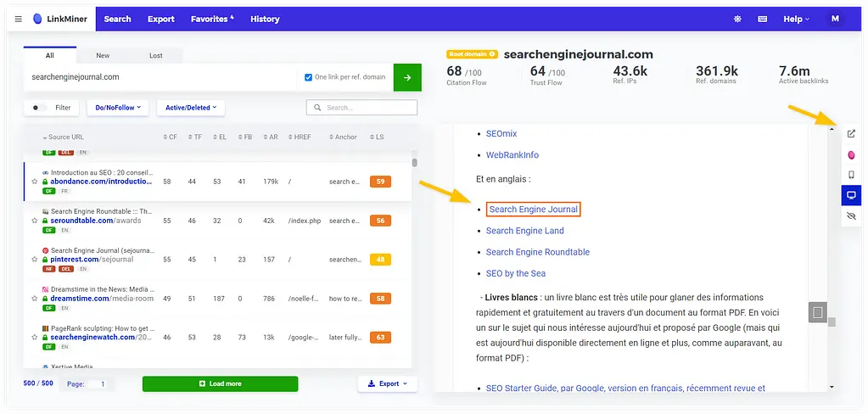Click backlinks table scrollbar thumb
Image resolution: width=868 pixels, height=414 pixels.
(x=415, y=162)
